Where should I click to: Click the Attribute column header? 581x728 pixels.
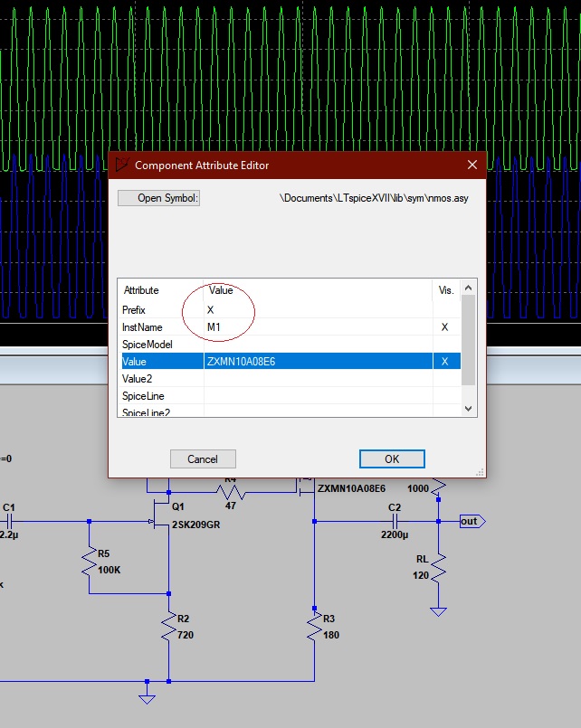(x=141, y=290)
